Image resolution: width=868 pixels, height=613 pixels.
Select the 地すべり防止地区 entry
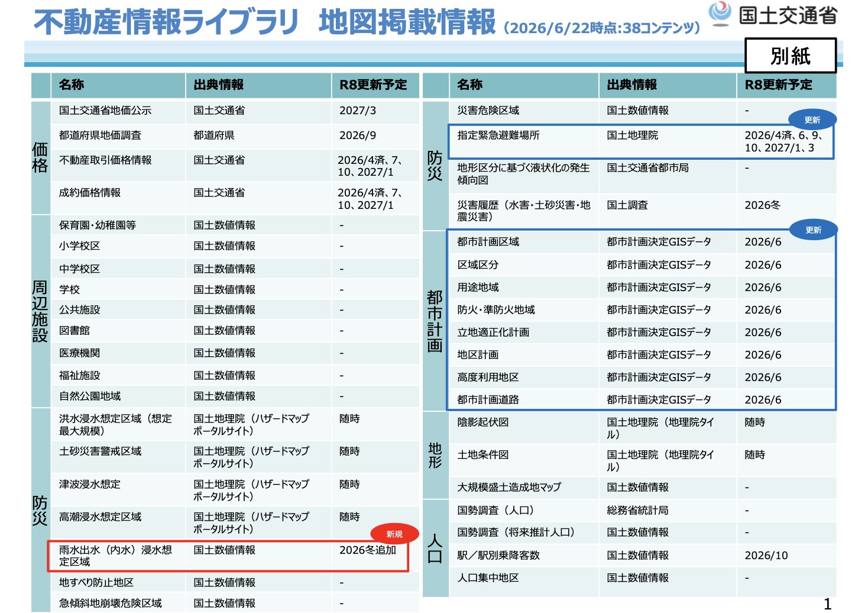tap(96, 583)
